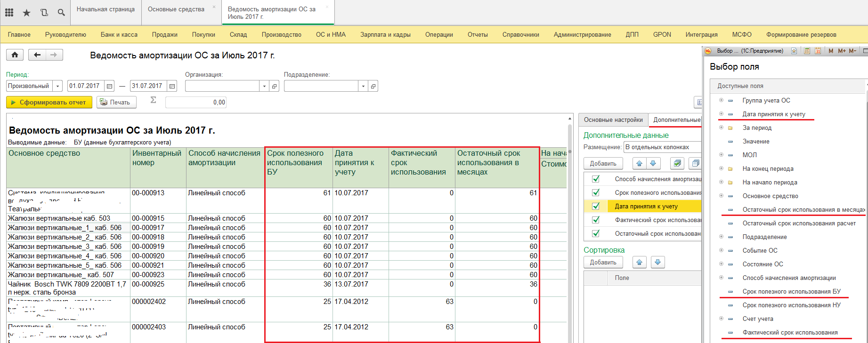Move additional field down arrow
The height and width of the screenshot is (343, 868).
tap(653, 163)
